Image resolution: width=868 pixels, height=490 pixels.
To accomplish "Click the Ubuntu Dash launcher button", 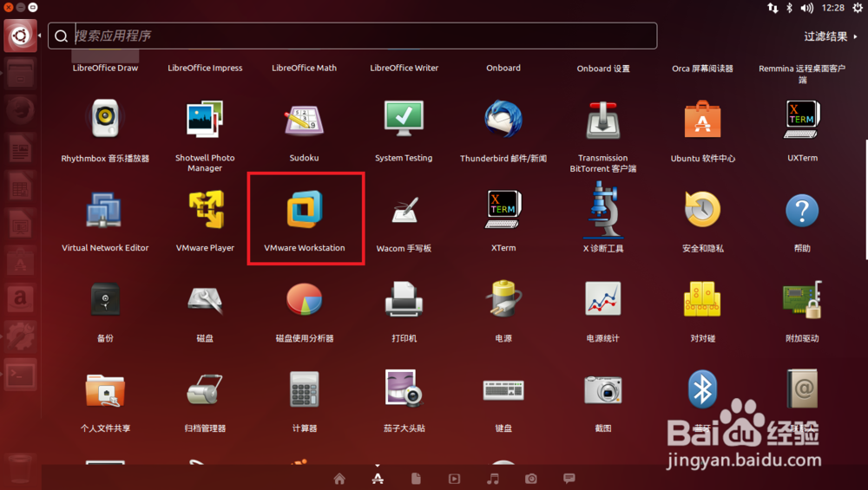I will [x=21, y=36].
